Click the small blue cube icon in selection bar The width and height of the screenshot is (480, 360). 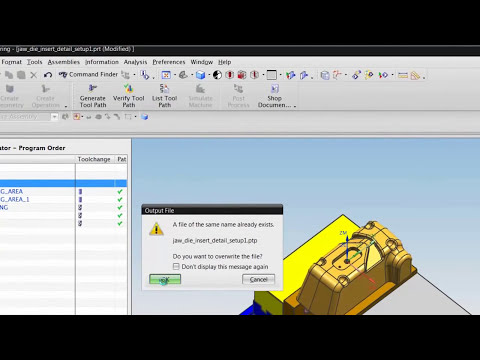(x=144, y=117)
